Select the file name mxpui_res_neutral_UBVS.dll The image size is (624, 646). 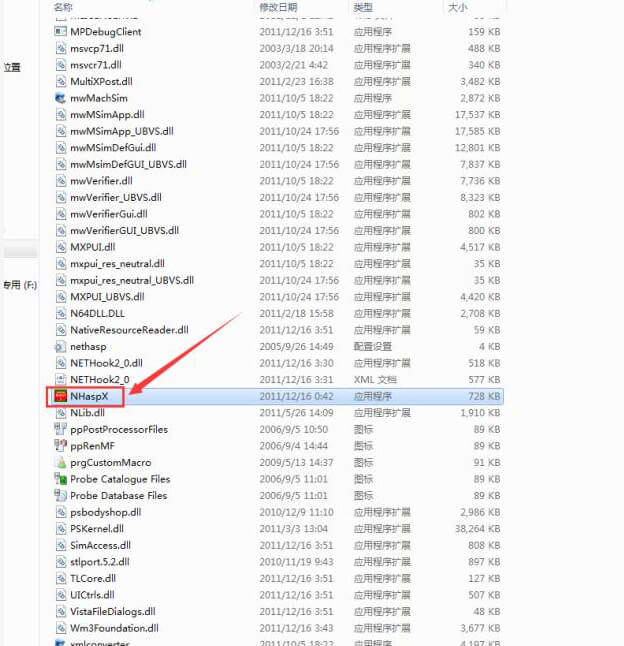click(x=132, y=280)
